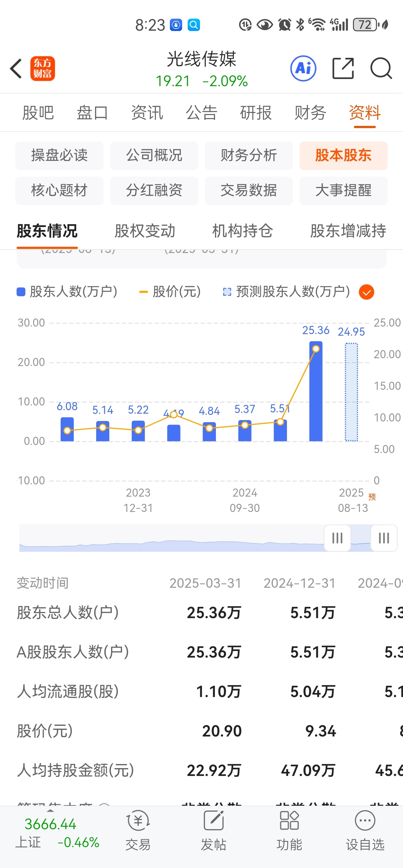Open the Ai assistant icon

point(303,68)
